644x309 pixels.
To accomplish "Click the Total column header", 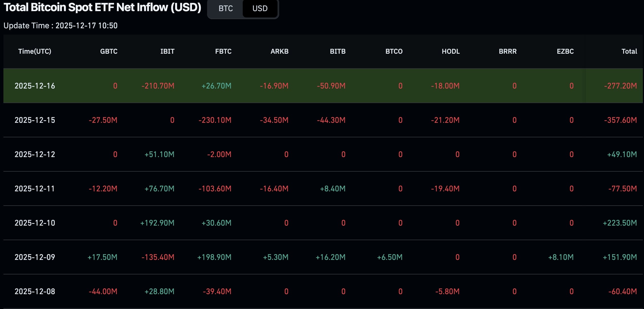I will 629,51.
